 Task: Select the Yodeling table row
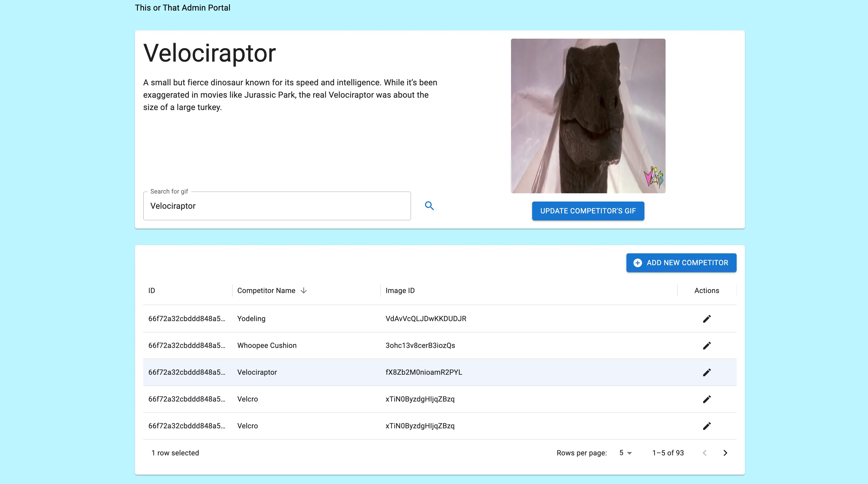coord(251,319)
